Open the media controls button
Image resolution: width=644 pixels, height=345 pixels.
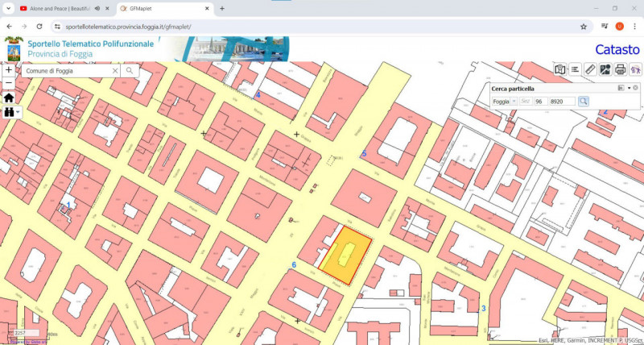[605, 27]
